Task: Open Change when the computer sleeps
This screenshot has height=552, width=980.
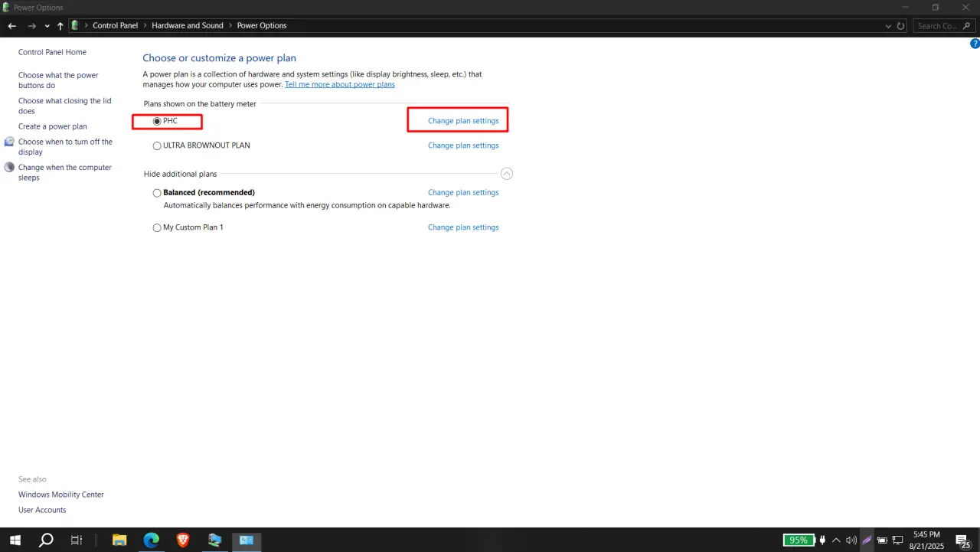Action: click(65, 172)
